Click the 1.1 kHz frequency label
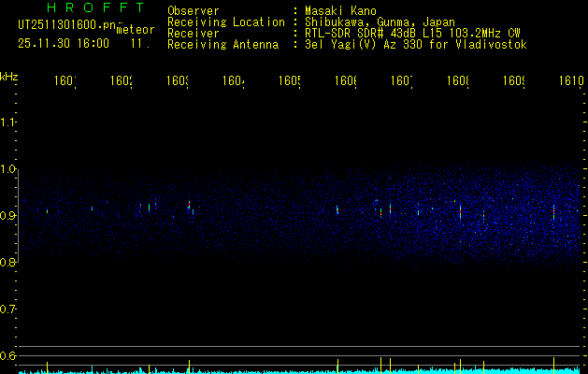The height and width of the screenshot is (374, 588). (8, 122)
